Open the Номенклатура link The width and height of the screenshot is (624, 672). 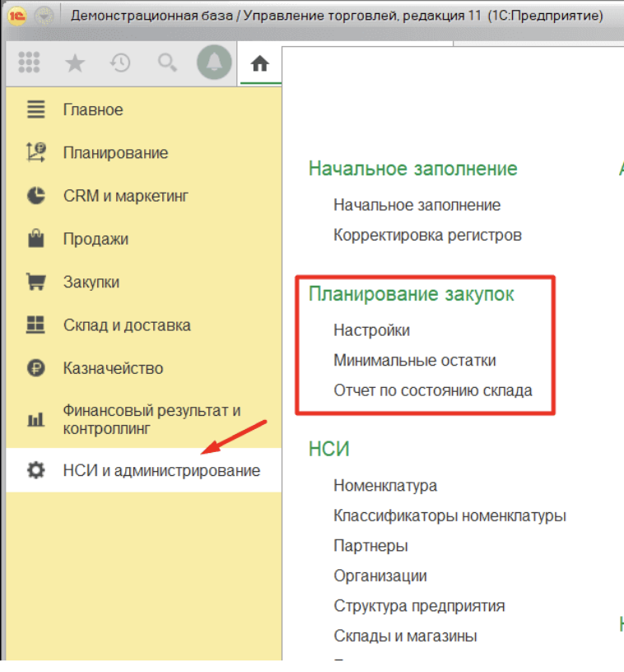(384, 486)
